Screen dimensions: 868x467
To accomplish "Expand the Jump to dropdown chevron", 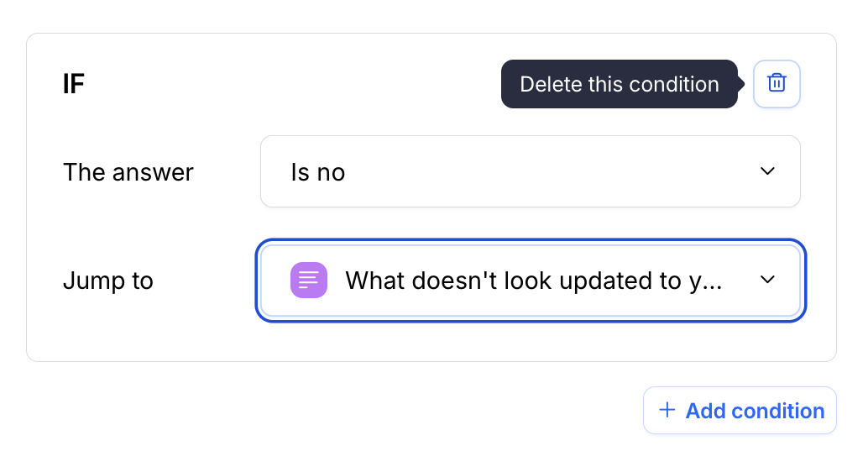I will 766,281.
